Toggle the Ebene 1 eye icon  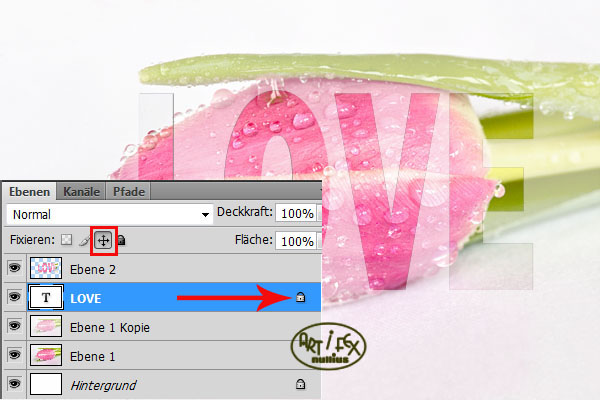(x=15, y=354)
